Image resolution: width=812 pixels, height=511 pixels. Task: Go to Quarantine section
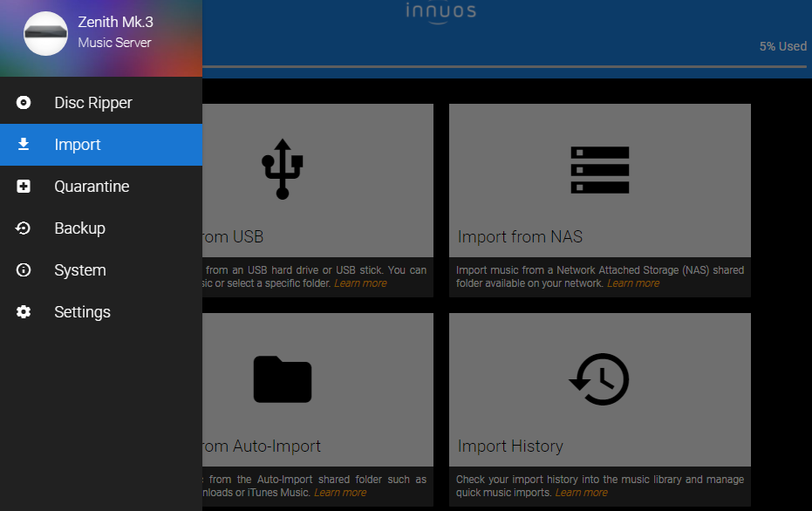tap(101, 187)
